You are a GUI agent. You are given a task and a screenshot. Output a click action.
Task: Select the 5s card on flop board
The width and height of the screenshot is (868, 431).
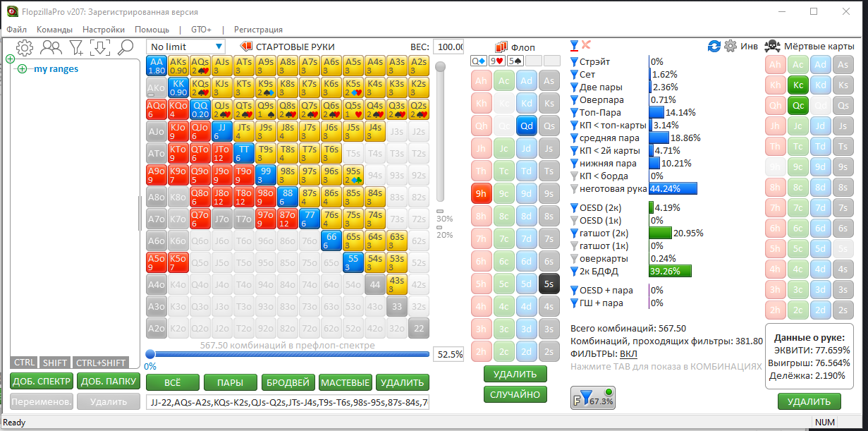tap(549, 284)
